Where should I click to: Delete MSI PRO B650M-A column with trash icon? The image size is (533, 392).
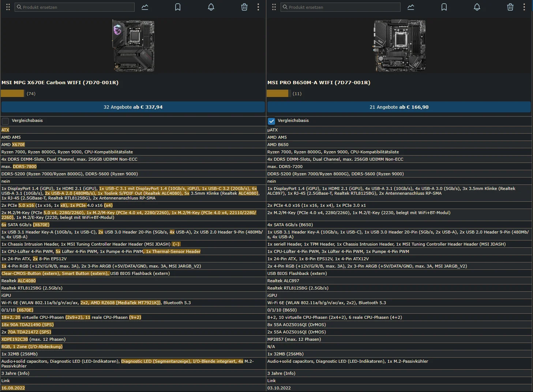[x=510, y=7]
